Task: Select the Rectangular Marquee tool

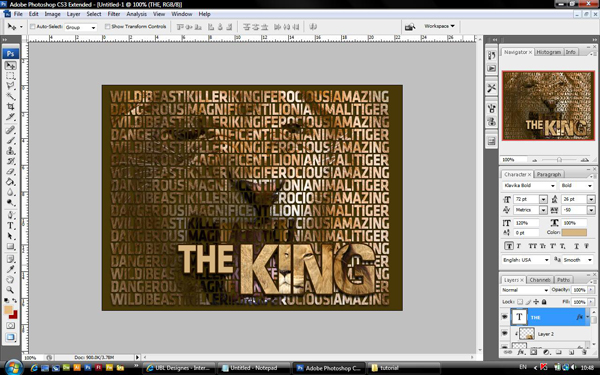Action: (10, 76)
